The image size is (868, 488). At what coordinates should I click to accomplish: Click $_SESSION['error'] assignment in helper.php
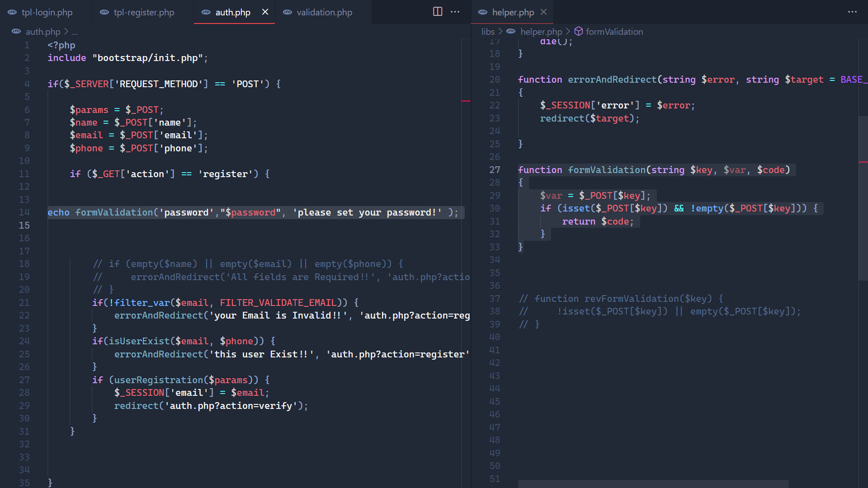[x=617, y=106]
